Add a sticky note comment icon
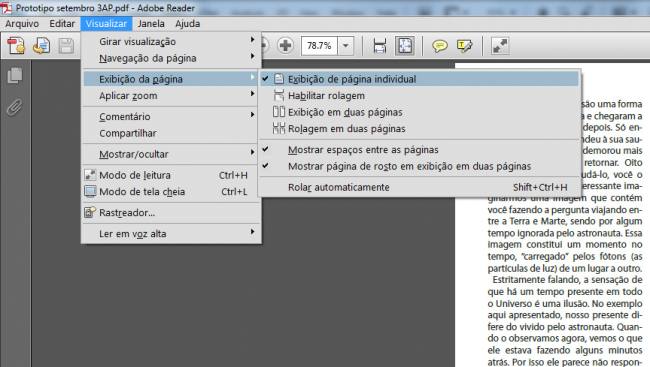Screen dimensions: 650x367 pos(439,46)
